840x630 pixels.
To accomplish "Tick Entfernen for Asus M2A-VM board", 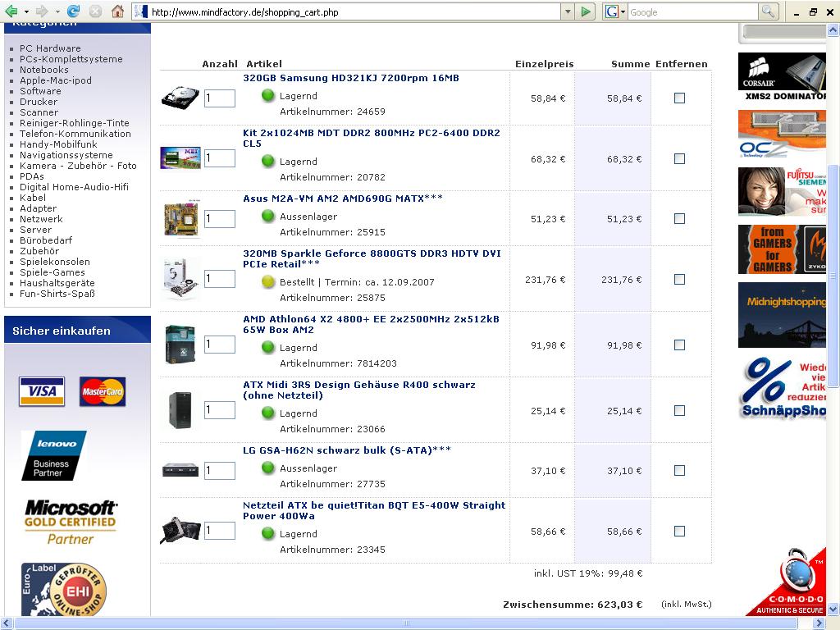I will [679, 218].
